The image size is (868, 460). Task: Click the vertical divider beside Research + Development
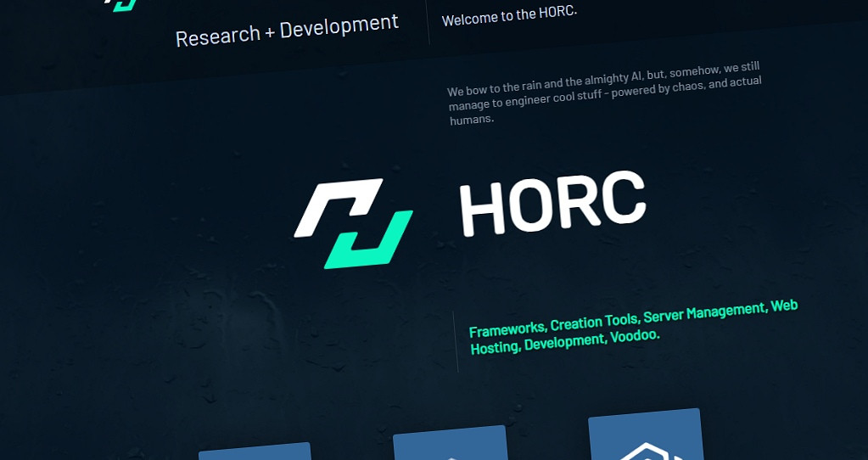(428, 21)
